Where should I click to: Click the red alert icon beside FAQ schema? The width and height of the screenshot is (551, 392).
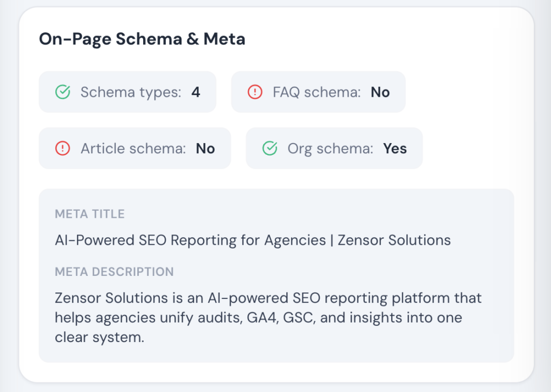(x=254, y=92)
